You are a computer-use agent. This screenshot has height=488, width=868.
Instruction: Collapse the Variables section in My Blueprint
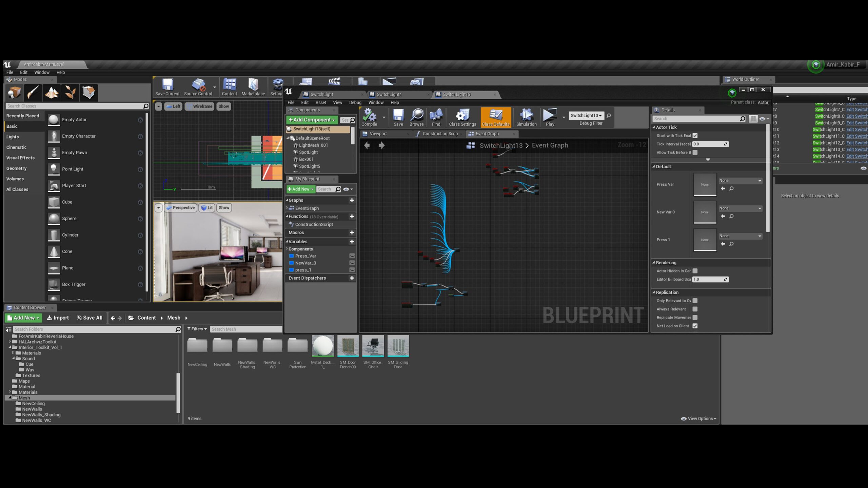click(x=287, y=242)
